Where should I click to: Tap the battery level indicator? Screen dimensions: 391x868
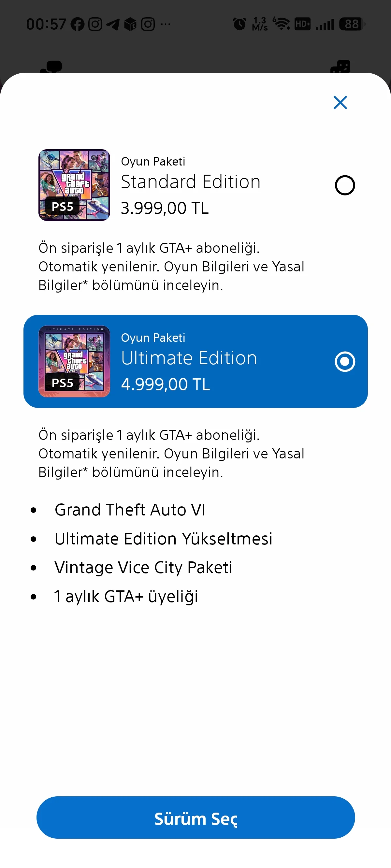click(x=352, y=24)
